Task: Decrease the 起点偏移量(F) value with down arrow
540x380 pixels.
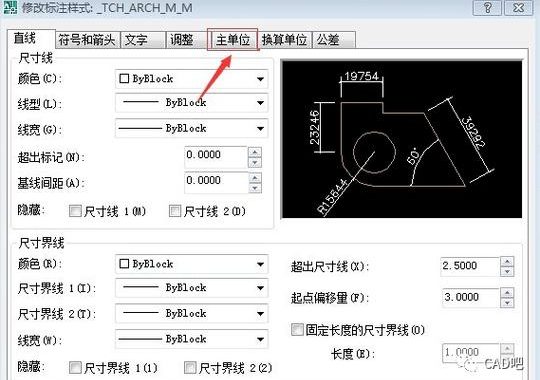Action: [x=507, y=303]
